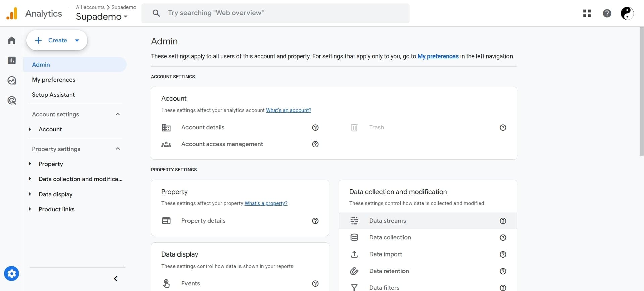Open Reports bar chart icon
Screen dimensions: 644x291
12,60
